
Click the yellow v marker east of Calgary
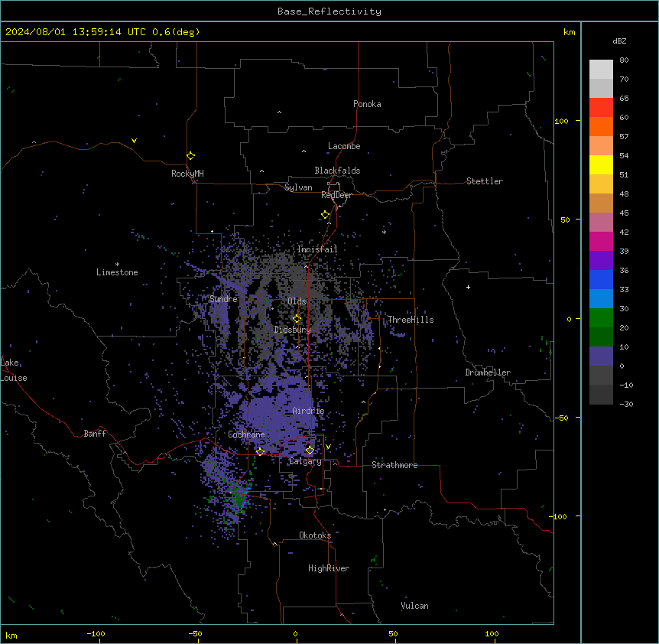coord(328,447)
